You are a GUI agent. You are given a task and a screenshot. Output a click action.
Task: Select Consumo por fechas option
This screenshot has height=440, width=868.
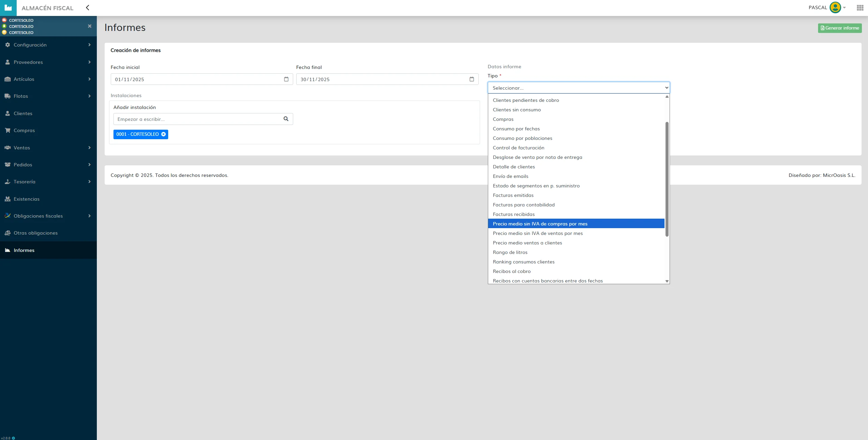tap(576, 128)
